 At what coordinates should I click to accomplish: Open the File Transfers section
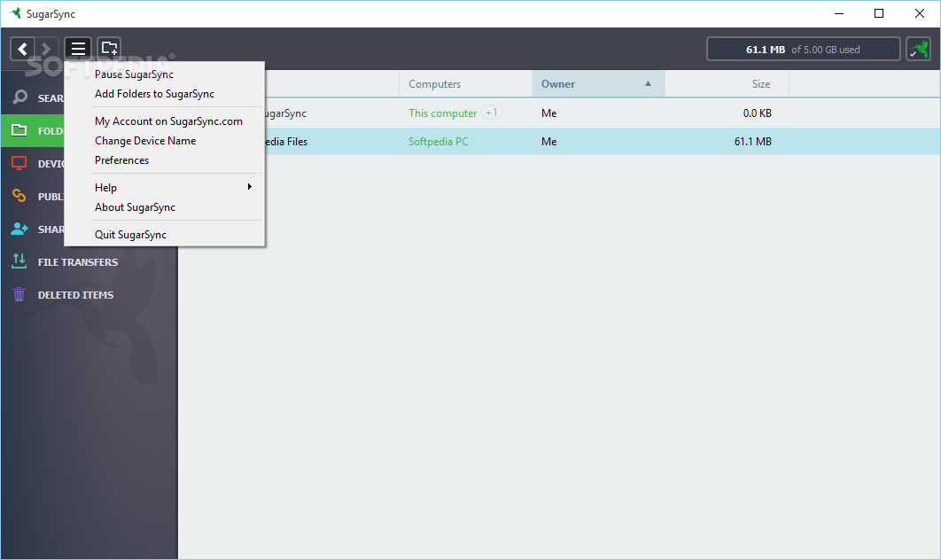[77, 262]
